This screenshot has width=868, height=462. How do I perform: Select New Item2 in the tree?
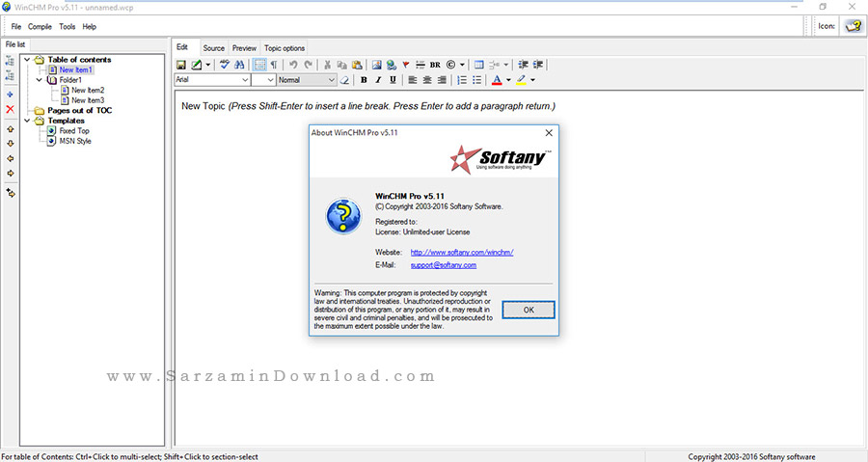point(88,91)
